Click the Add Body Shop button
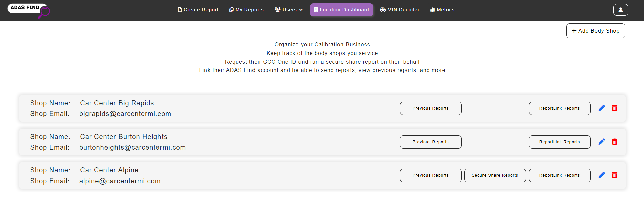 coord(595,31)
